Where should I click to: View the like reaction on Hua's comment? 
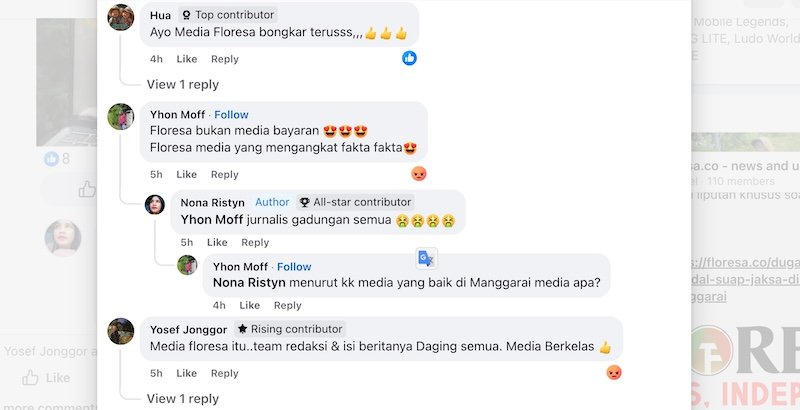click(x=409, y=58)
